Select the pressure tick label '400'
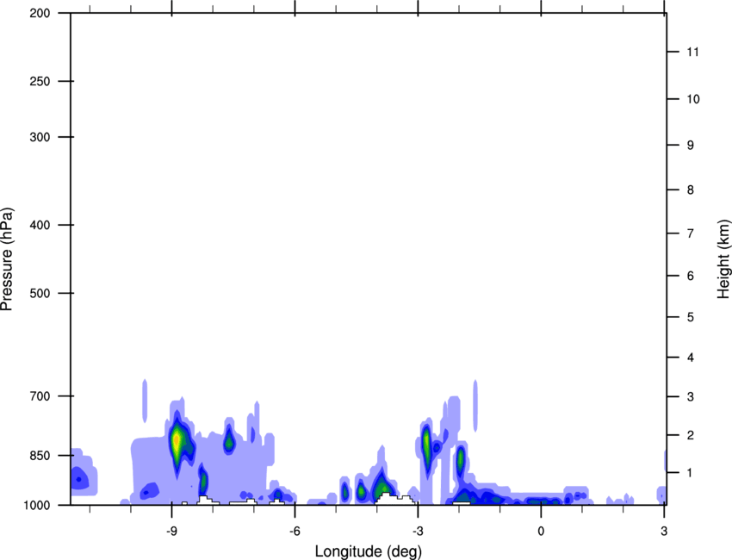 coord(40,225)
